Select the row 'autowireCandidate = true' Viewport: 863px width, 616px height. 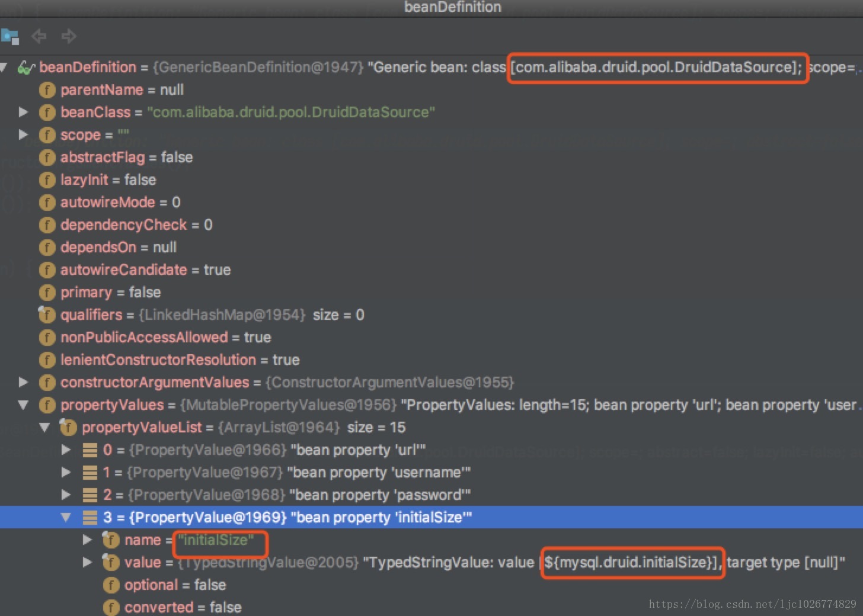pyautogui.click(x=431, y=270)
